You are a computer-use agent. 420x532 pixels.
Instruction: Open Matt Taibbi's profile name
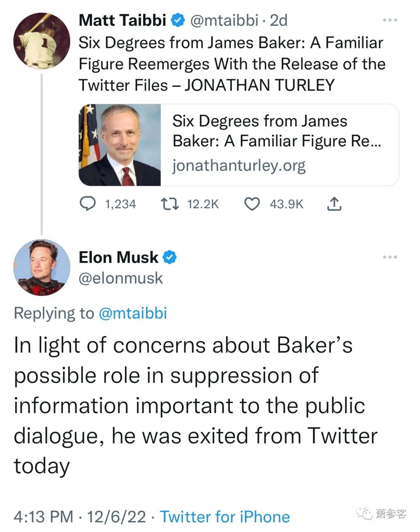[122, 20]
